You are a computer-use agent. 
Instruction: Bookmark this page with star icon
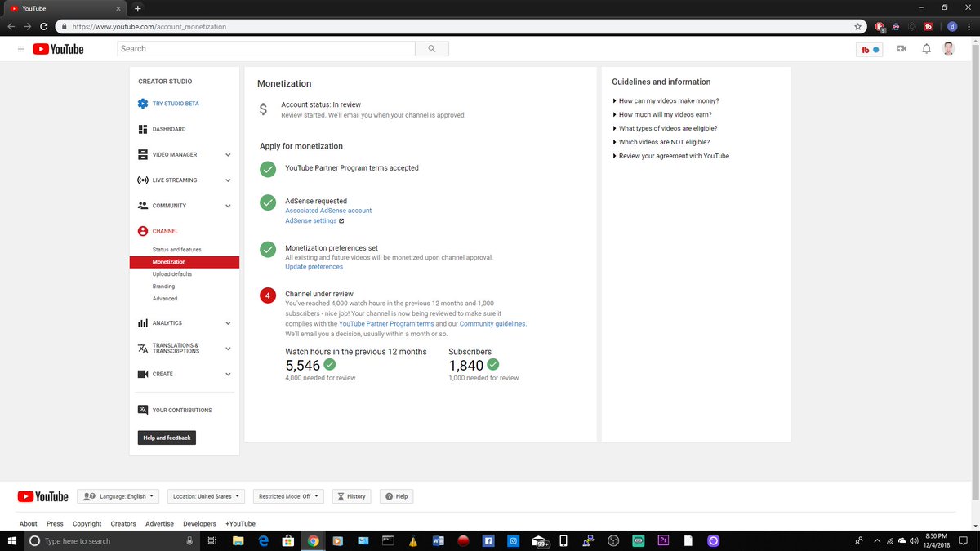857,26
